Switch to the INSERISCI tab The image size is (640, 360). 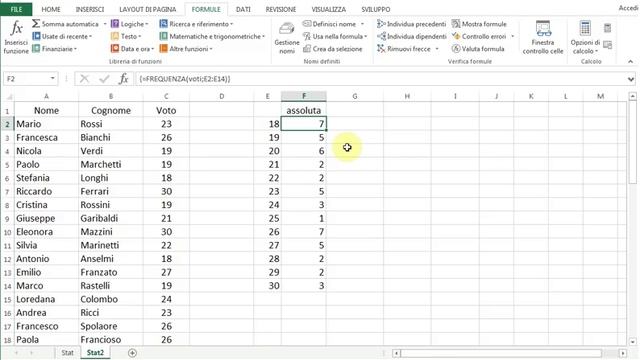pos(90,9)
